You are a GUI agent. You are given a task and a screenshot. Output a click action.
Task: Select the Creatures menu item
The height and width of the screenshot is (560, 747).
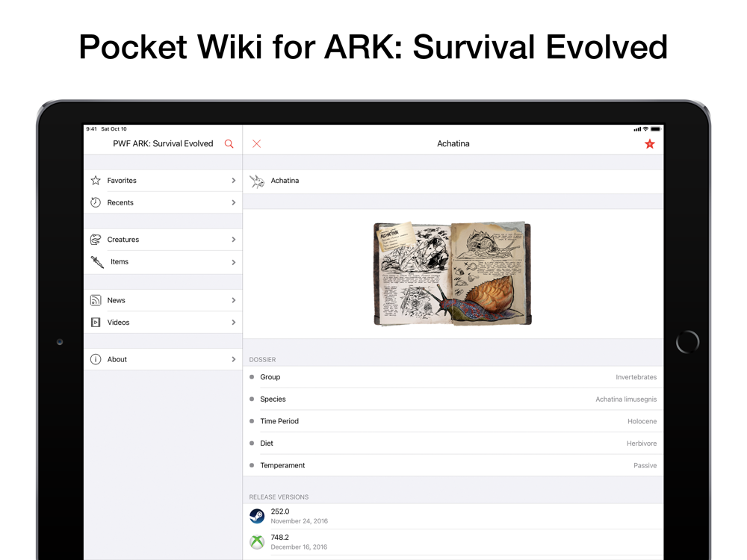pos(163,240)
